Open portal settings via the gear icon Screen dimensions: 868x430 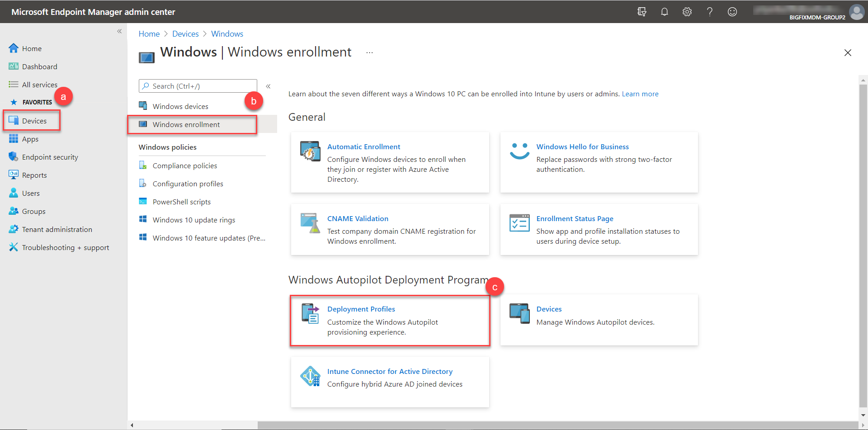pyautogui.click(x=687, y=12)
